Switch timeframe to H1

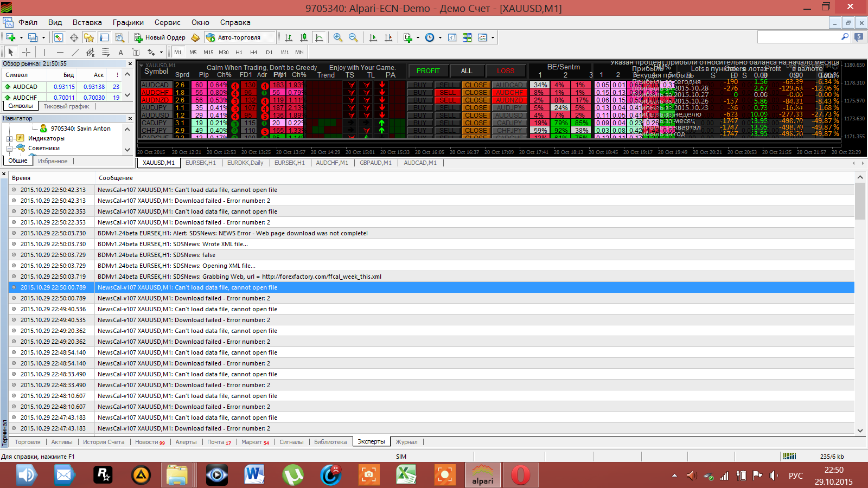point(239,52)
